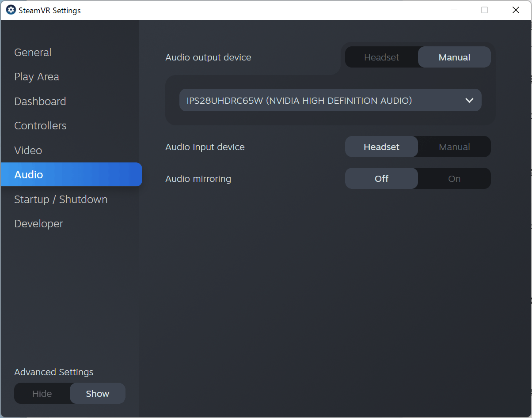Click the chevron arrow on output device dropdown
Screen dimensions: 532x418
pyautogui.click(x=469, y=101)
